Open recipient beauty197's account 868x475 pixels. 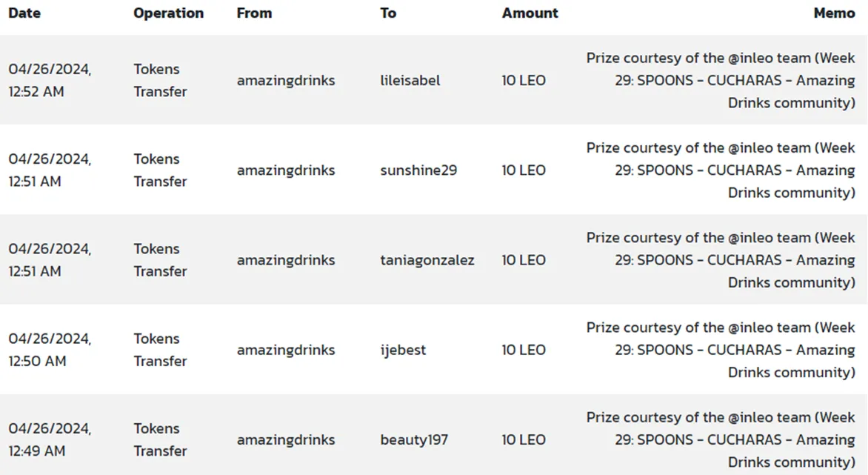pos(414,439)
